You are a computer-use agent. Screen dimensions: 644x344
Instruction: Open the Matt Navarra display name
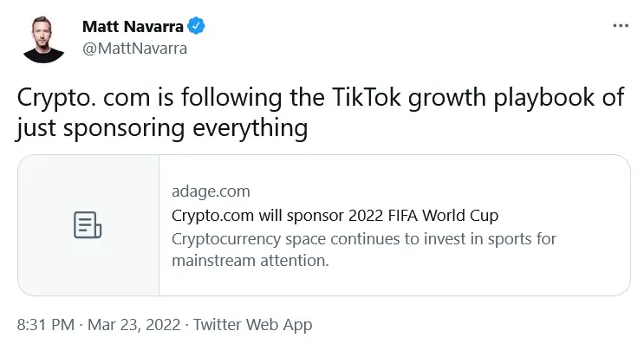point(133,27)
